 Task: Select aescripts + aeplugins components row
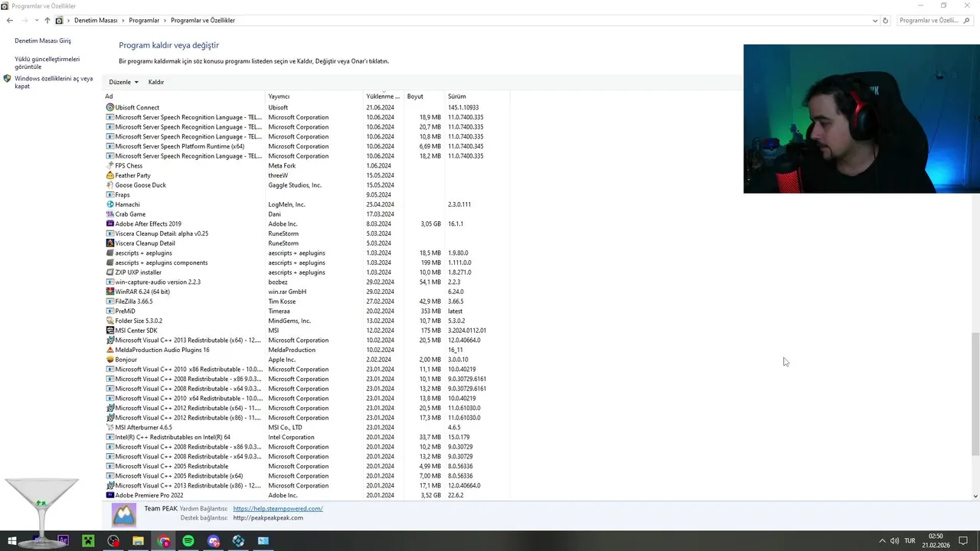pyautogui.click(x=306, y=262)
